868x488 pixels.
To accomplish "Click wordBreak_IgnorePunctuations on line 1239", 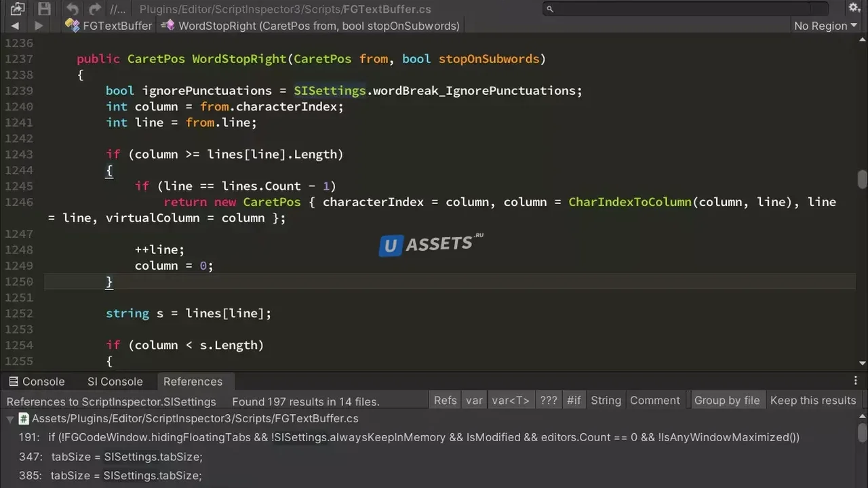I will (x=474, y=91).
